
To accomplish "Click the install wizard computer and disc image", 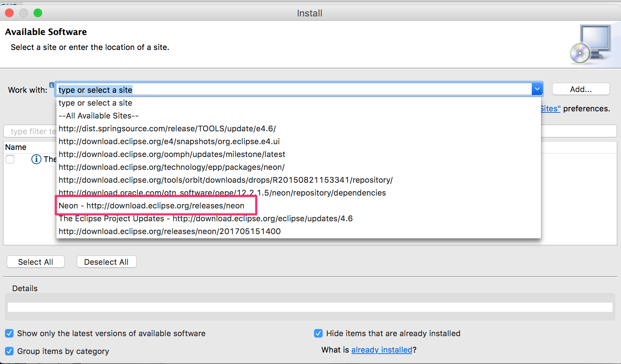I will coord(591,44).
